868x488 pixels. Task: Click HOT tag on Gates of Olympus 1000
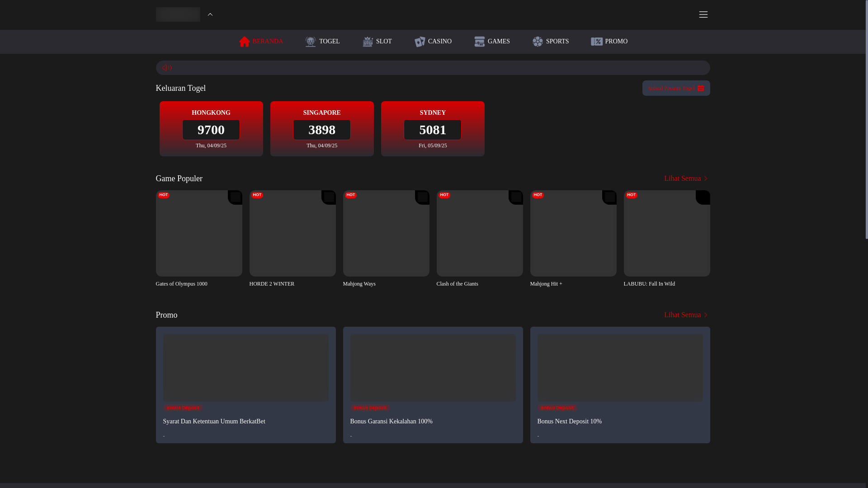point(164,195)
